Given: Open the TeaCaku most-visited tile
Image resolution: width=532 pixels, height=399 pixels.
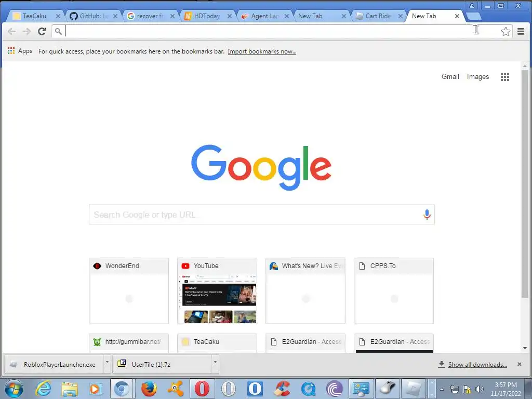Looking at the screenshot, I should (x=217, y=343).
